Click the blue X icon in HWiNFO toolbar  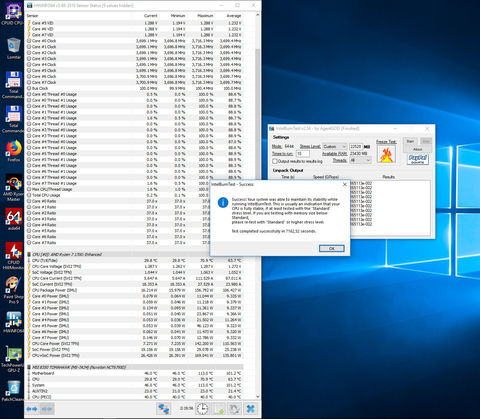point(250,409)
